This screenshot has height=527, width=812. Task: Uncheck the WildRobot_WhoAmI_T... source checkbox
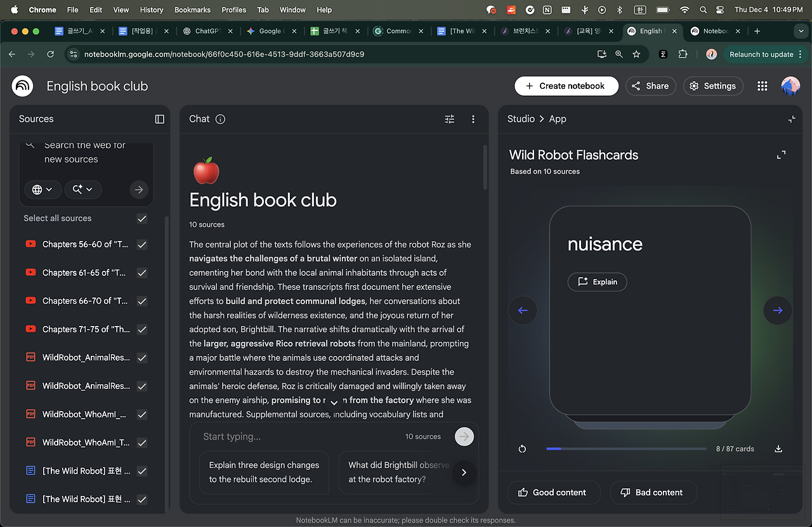tap(142, 443)
